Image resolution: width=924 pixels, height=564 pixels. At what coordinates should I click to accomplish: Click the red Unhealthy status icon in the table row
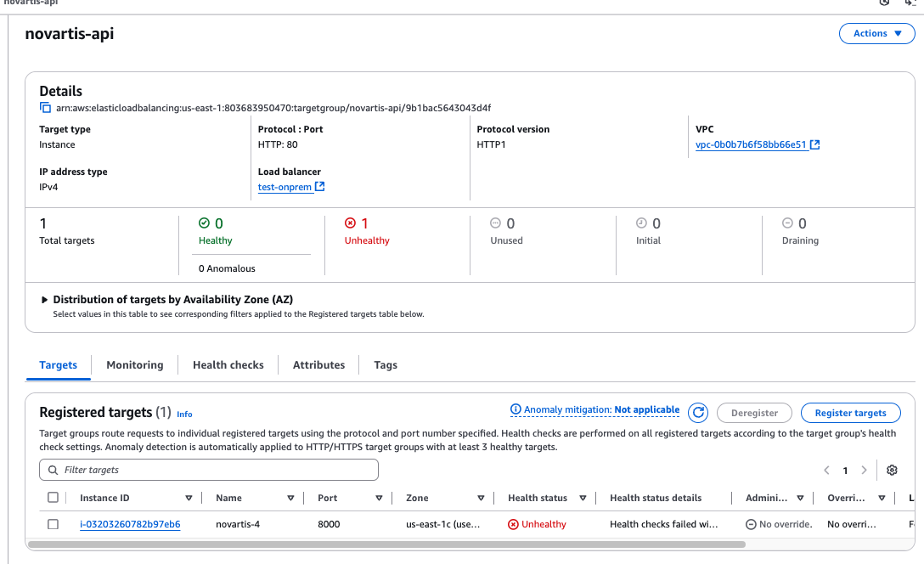[x=513, y=524]
